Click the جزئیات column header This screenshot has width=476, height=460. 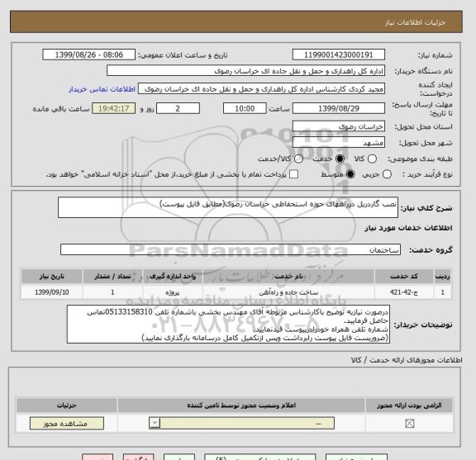click(67, 405)
